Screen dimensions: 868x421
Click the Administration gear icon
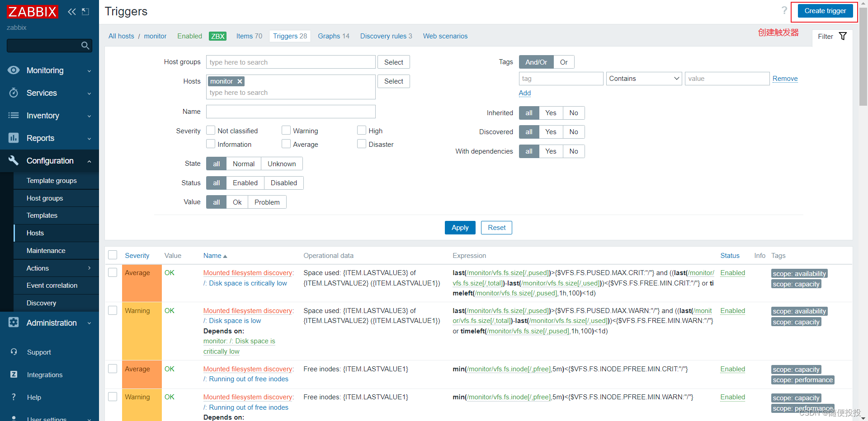[14, 322]
